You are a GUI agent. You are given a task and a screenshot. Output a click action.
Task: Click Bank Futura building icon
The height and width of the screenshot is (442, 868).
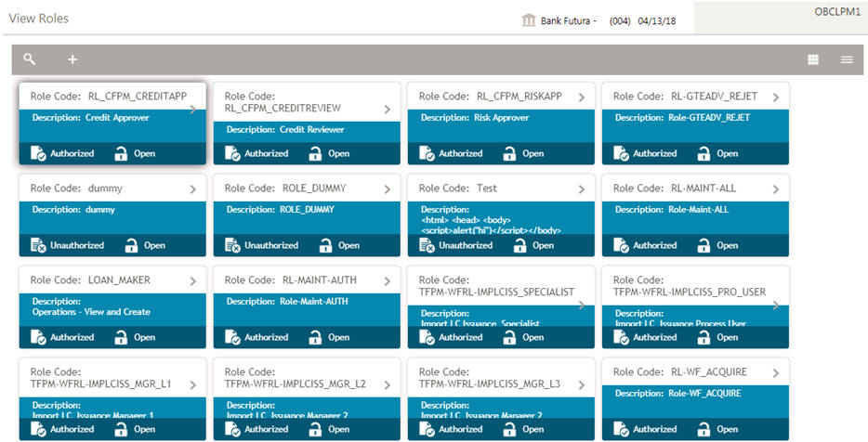(529, 19)
